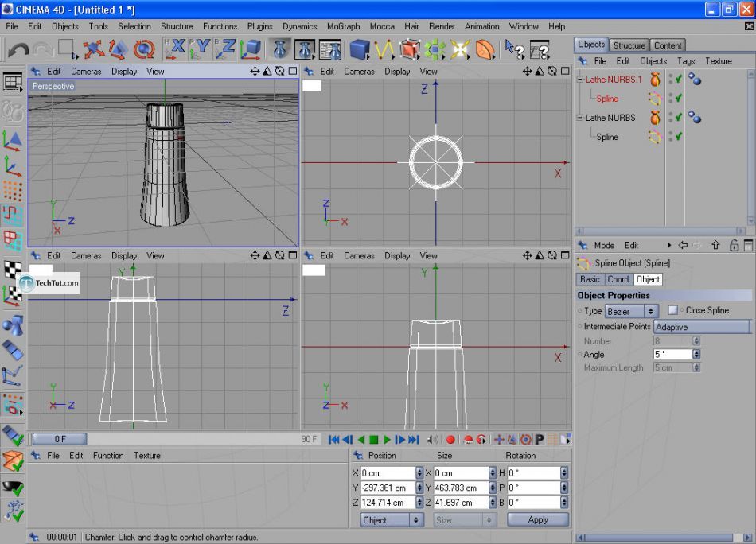The image size is (756, 544).
Task: Click the context help cursor icon
Action: (x=514, y=49)
